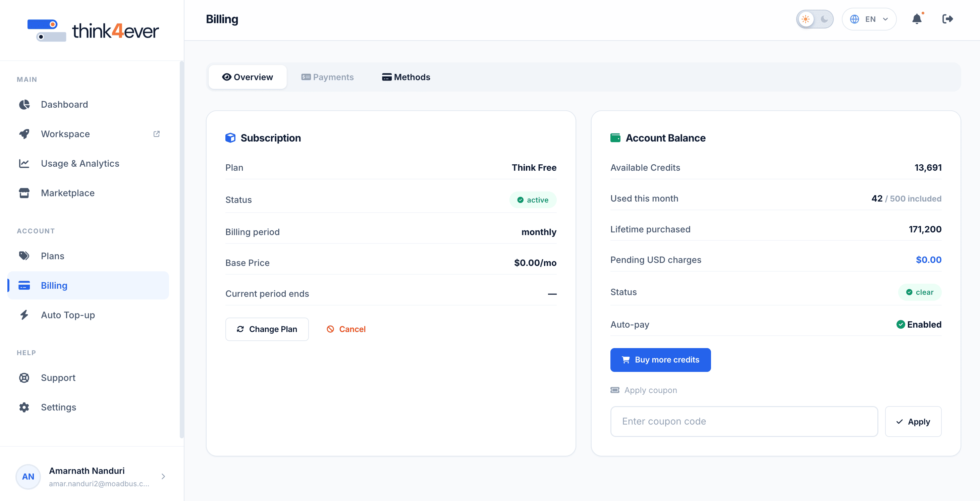Screen dimensions: 980x501
Task: Click the Support lifebuoy icon
Action: click(24, 378)
